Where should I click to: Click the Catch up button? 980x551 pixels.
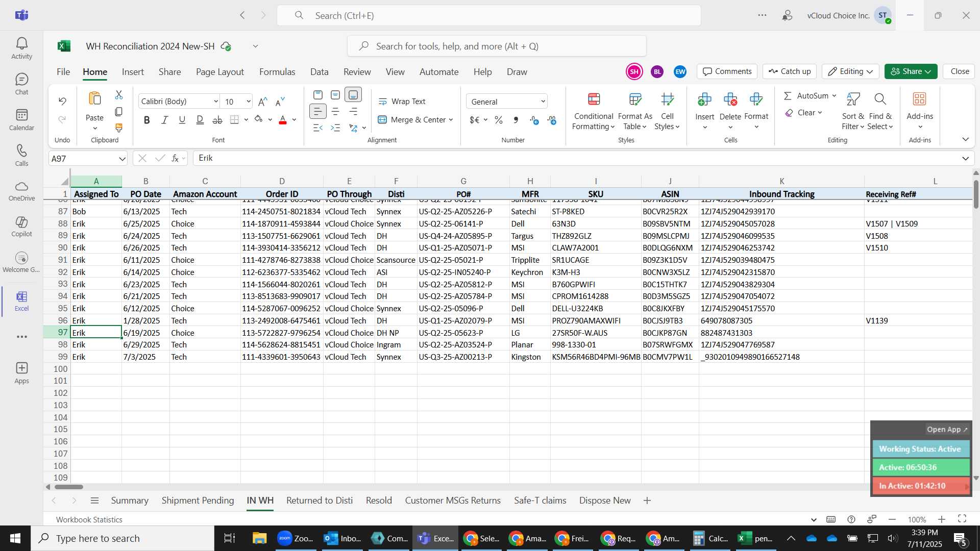(790, 71)
